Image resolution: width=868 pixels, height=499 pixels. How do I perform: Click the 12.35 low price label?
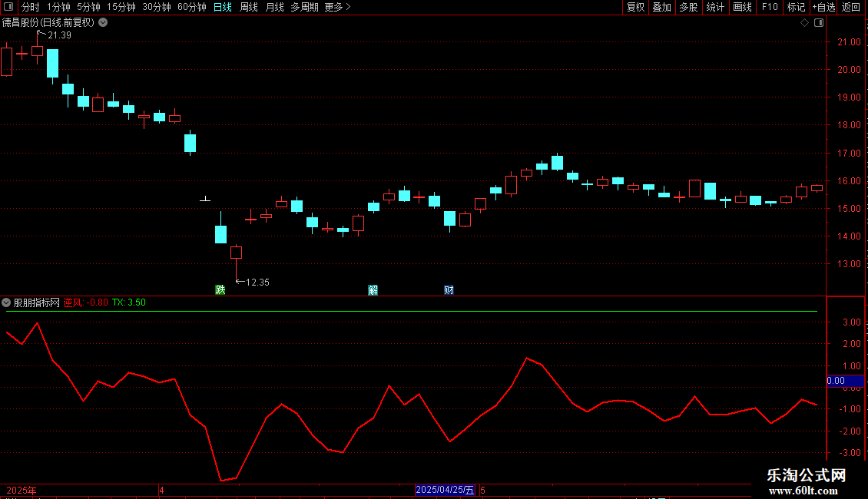click(x=257, y=283)
